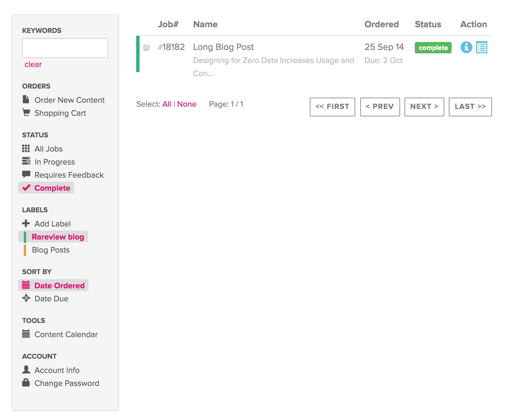505x420 pixels.
Task: Click the Name column header
Action: point(205,24)
